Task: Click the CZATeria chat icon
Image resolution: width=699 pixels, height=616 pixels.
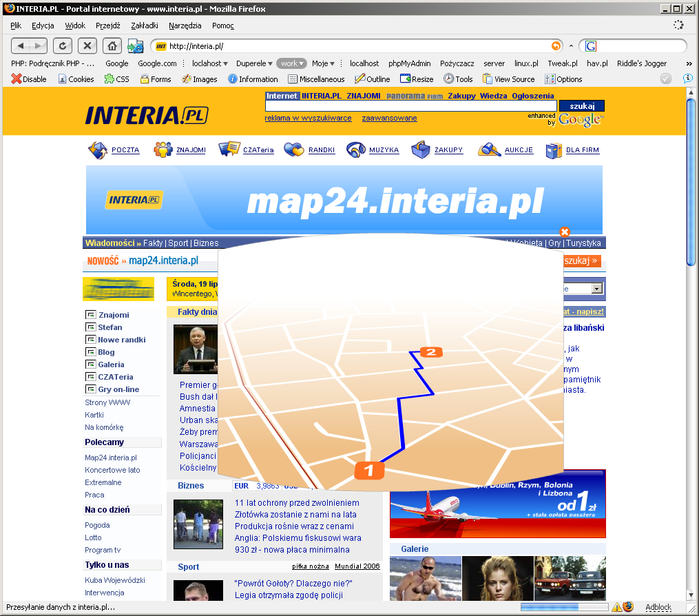Action: pyautogui.click(x=229, y=149)
